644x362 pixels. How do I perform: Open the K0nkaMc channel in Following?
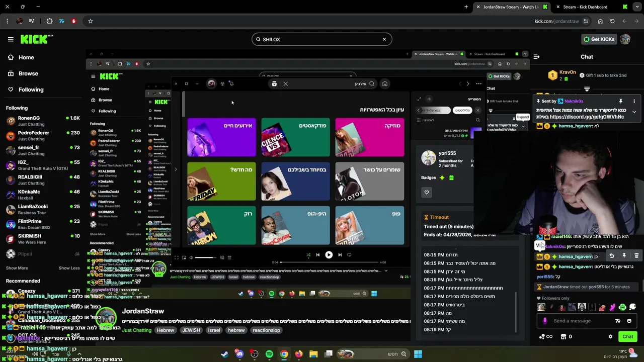click(43, 195)
